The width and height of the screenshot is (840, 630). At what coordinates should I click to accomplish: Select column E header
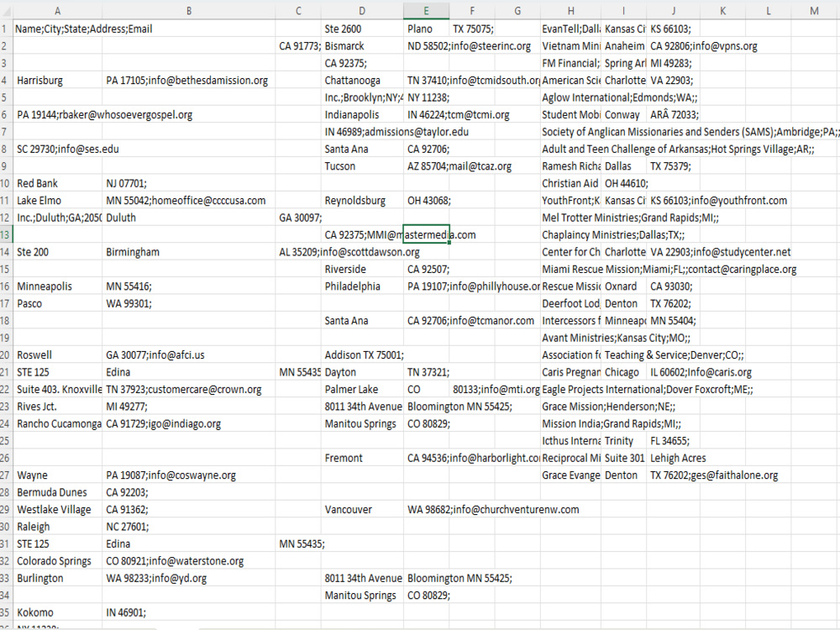[x=427, y=11]
